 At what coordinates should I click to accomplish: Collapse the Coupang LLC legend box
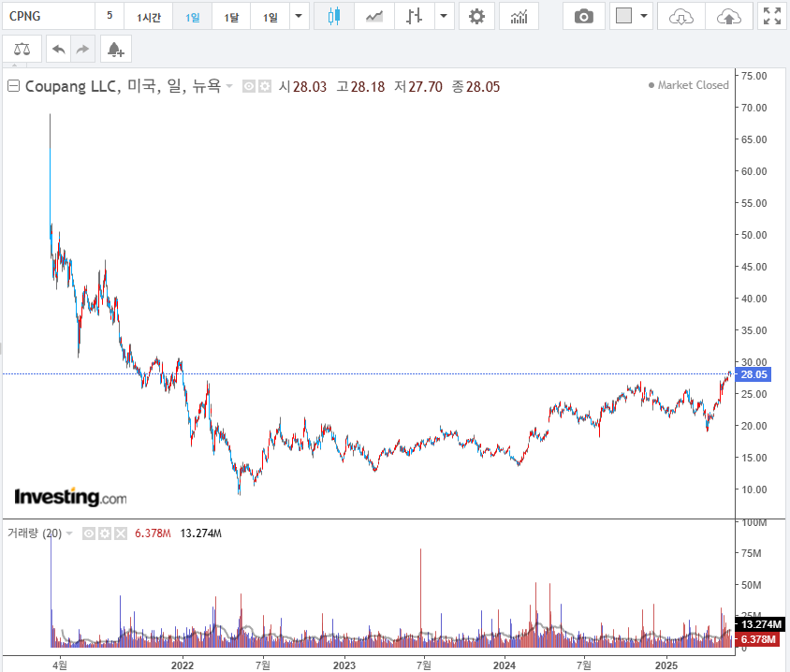click(x=14, y=86)
